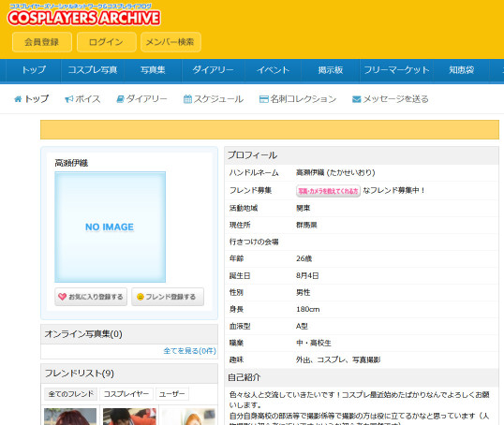504x425 pixels.
Task: Select the コスプレイヤー friend tab
Action: 126,394
